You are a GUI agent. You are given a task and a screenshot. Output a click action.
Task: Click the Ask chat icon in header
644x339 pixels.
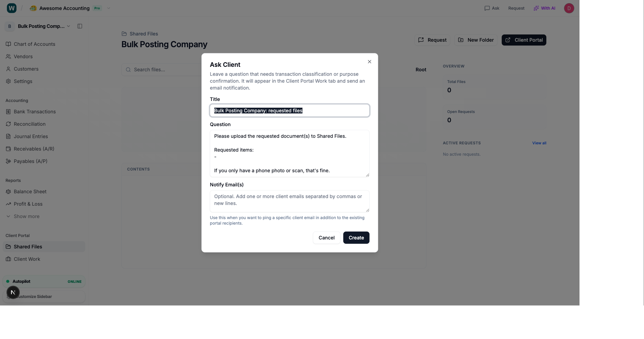pos(487,8)
